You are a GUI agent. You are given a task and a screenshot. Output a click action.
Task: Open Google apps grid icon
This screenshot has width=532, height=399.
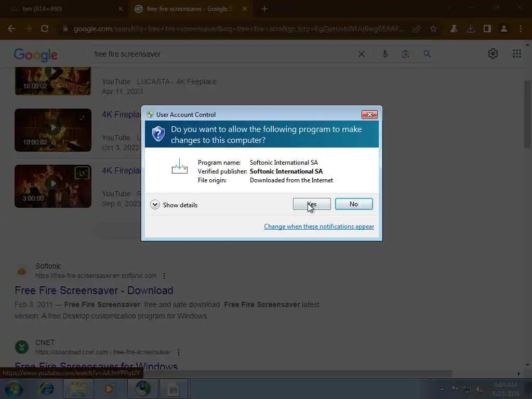point(516,54)
